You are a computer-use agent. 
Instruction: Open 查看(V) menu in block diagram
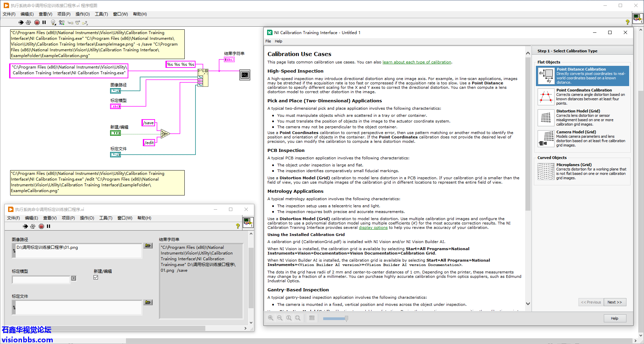coord(45,14)
